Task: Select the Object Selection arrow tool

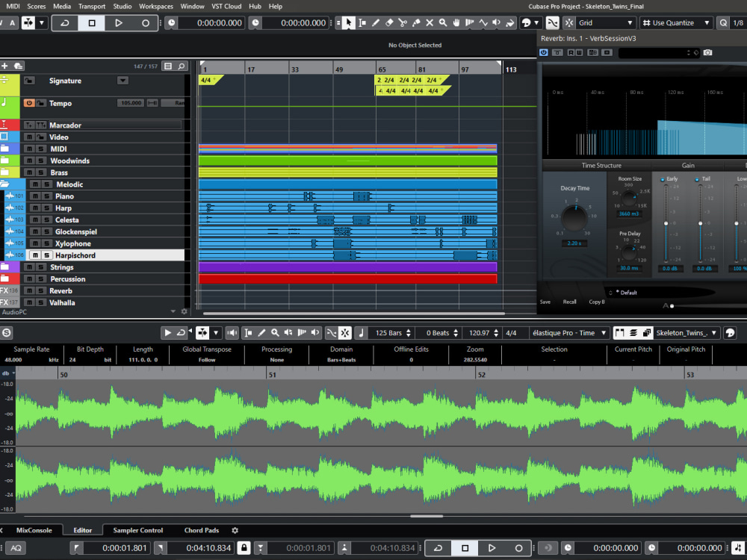Action: pos(348,23)
